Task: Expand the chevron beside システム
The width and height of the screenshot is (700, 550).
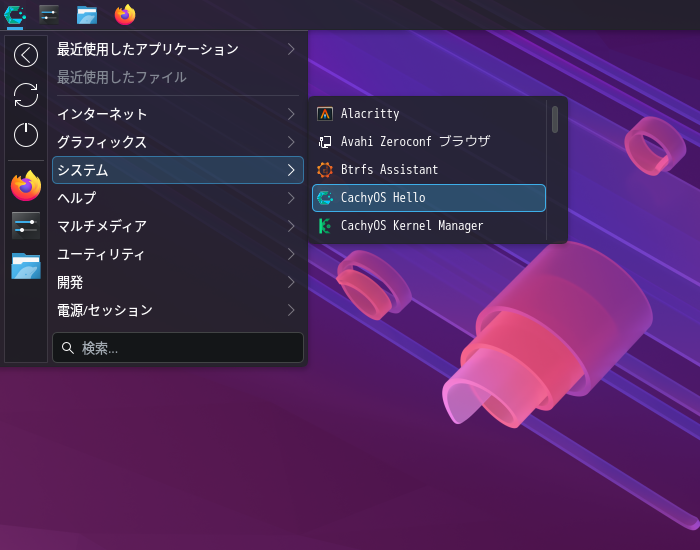Action: 291,170
